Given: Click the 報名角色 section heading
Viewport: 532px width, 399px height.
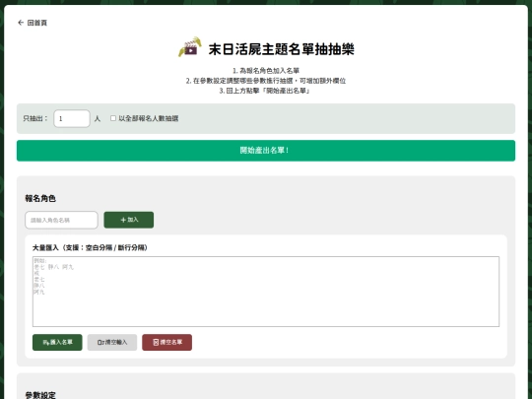Looking at the screenshot, I should (40, 198).
